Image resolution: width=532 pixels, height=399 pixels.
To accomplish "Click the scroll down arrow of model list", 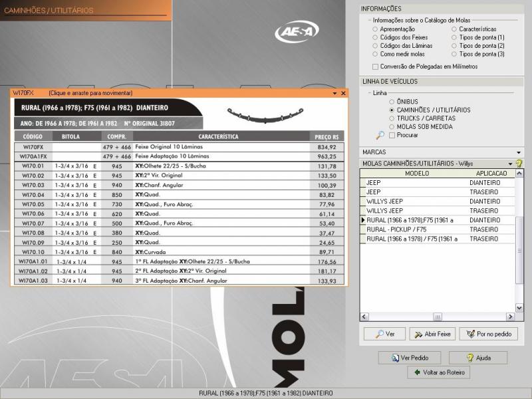I will pyautogui.click(x=519, y=308).
